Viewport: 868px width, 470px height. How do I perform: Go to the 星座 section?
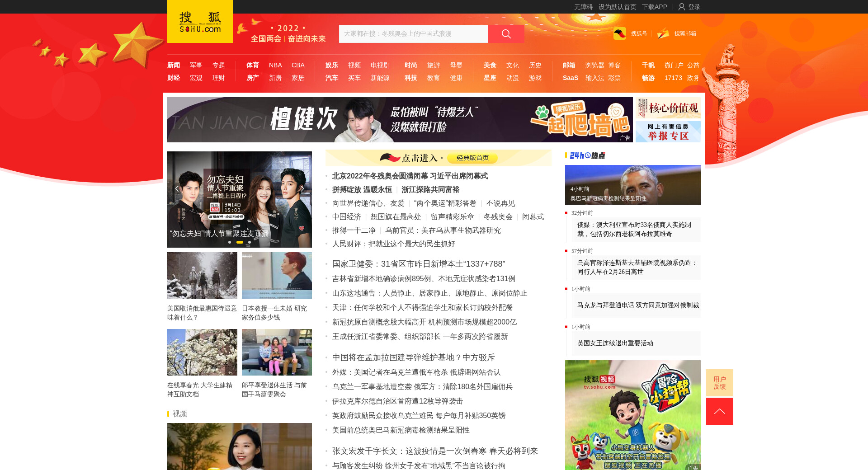[x=490, y=78]
